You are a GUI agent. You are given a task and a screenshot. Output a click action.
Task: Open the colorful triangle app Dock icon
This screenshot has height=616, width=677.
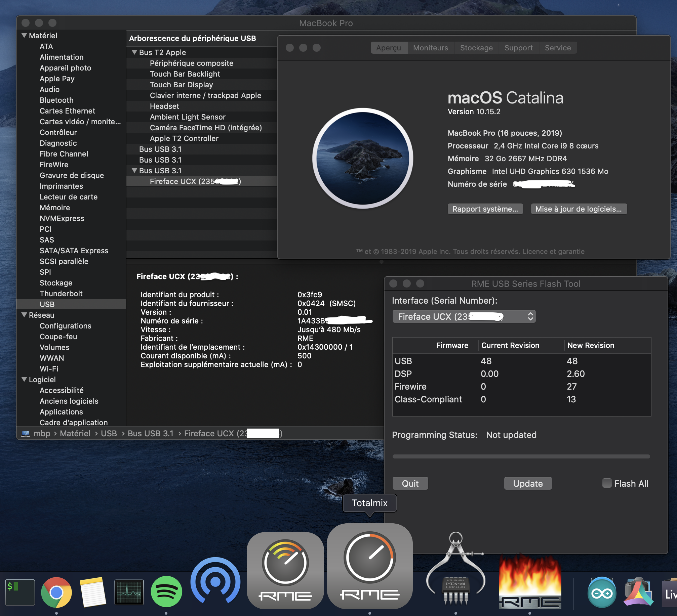638,592
